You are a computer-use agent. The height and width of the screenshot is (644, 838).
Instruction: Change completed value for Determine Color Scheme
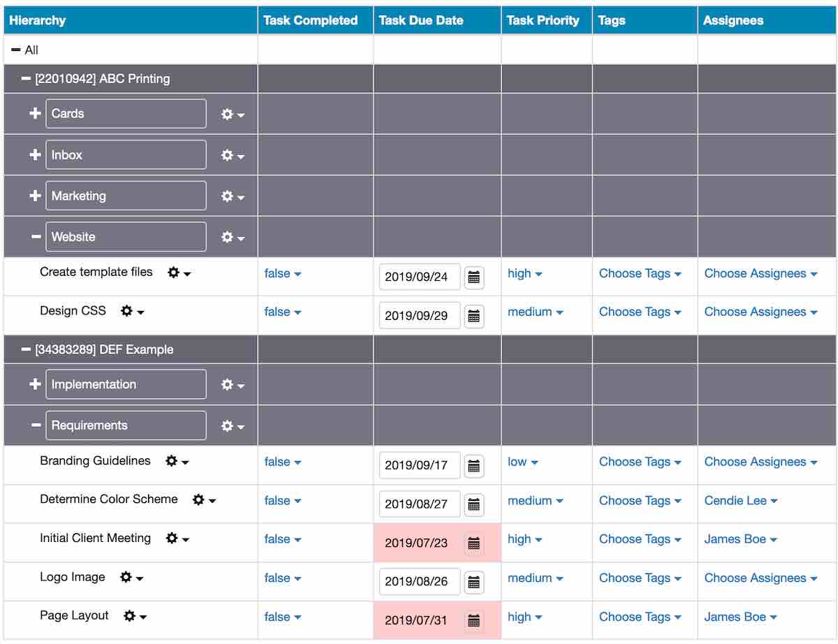tap(282, 501)
